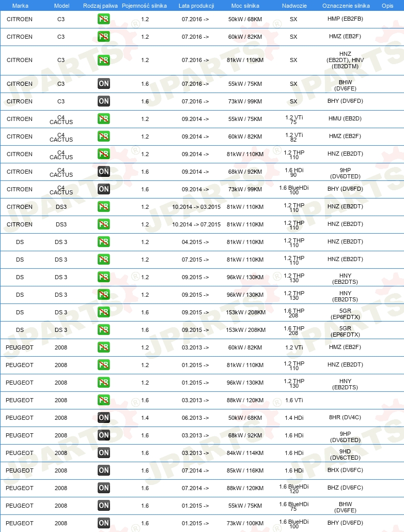The image size is (404, 532).
Task: Select the '10.2014 -> 07.2015' production years cell
Action: pyautogui.click(x=196, y=224)
